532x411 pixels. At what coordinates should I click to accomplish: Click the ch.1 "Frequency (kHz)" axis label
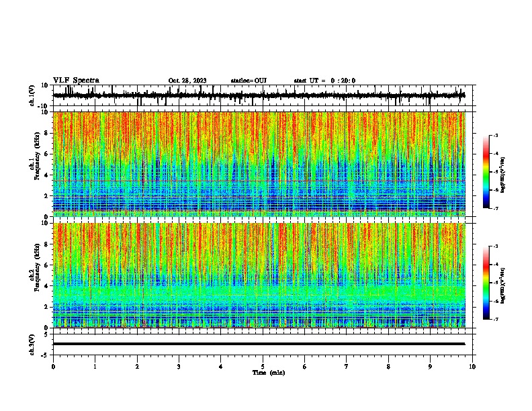(x=37, y=156)
